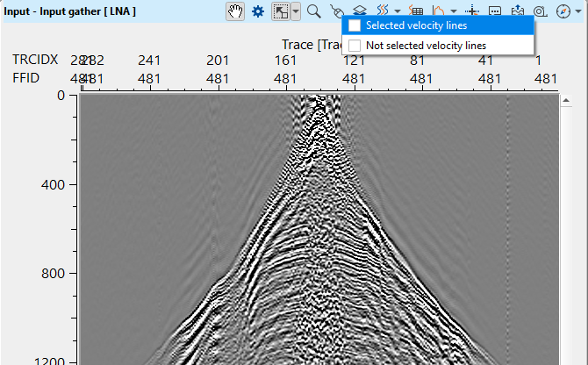Click the compass navigation icon

[x=563, y=11]
